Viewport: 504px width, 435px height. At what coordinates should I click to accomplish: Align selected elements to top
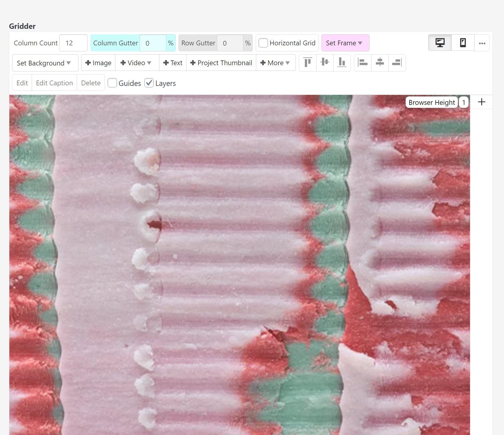pos(308,63)
